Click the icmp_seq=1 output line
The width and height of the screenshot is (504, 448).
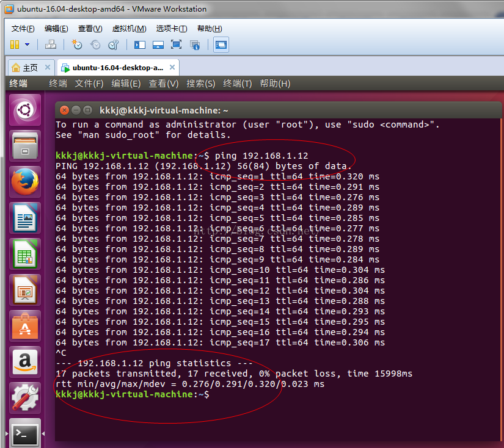[x=217, y=176]
